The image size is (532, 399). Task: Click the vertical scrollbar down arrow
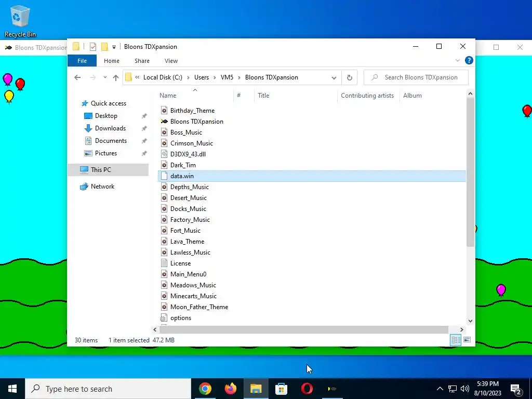[x=470, y=321]
